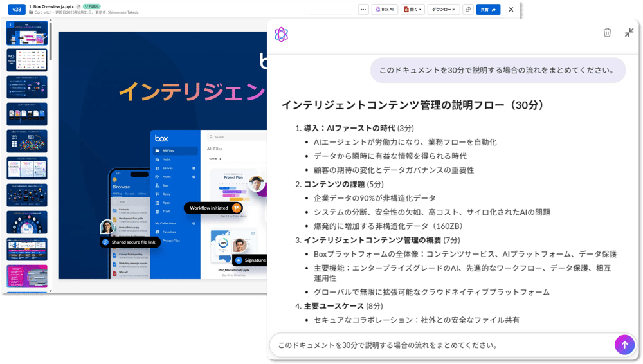
Task: Click the more options ellipsis button
Action: (363, 10)
